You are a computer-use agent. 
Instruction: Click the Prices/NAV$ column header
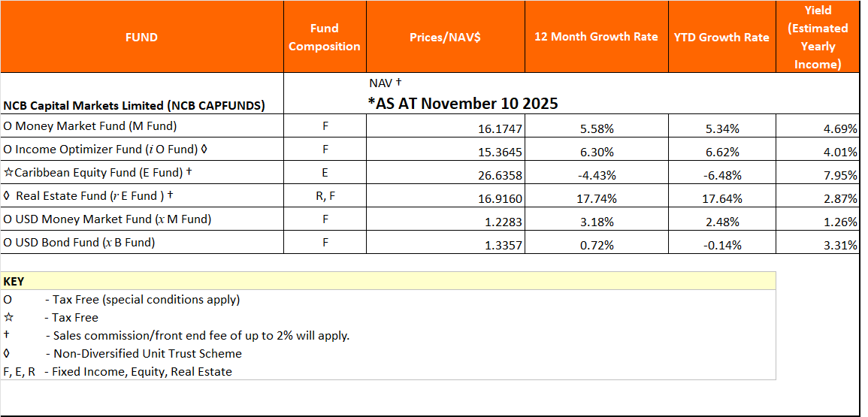coord(445,37)
